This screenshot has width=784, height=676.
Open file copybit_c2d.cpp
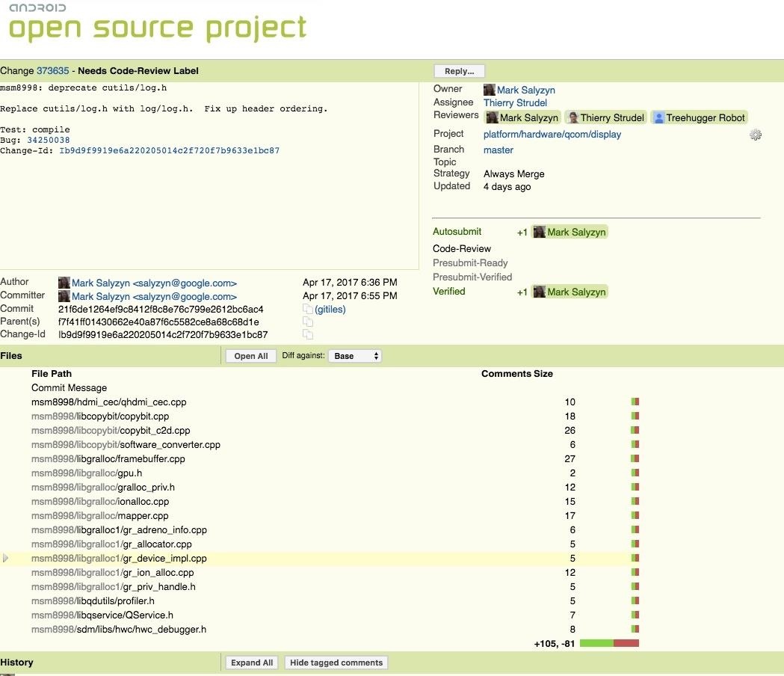(x=111, y=430)
